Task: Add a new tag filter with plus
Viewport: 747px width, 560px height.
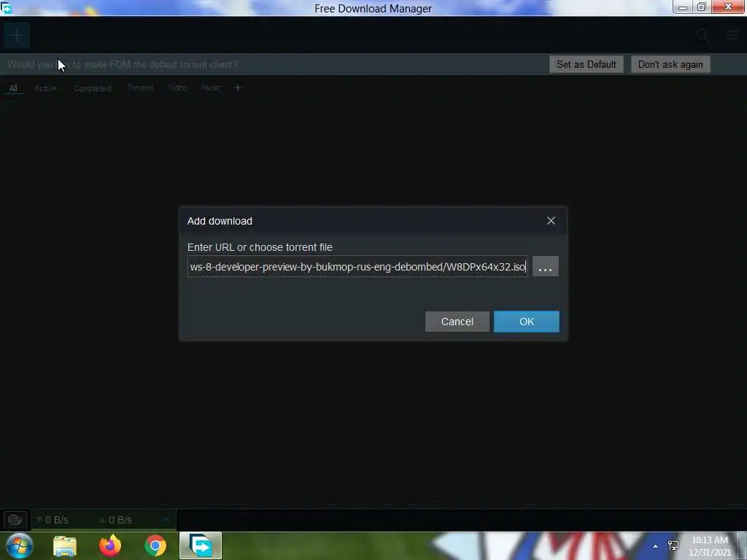Action: 237,87
